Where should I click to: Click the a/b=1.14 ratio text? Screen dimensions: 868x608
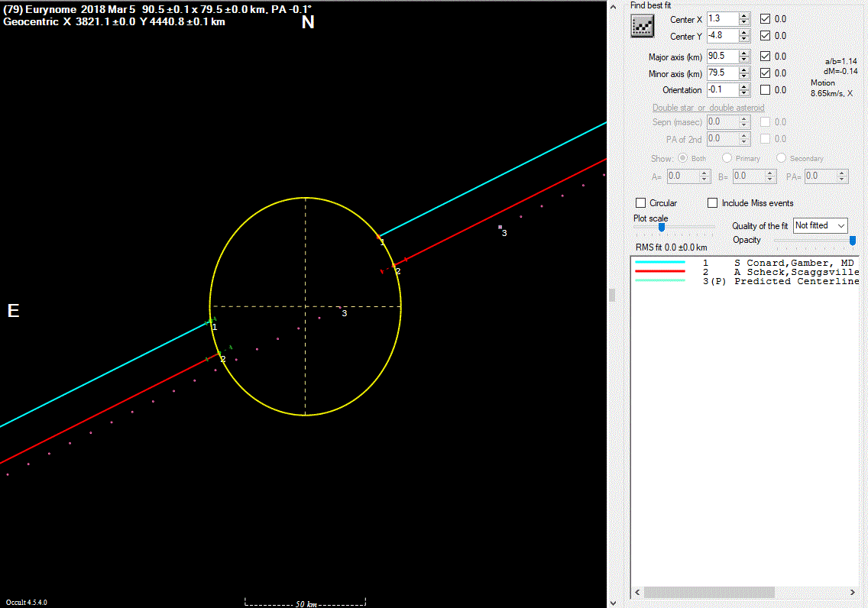tap(840, 61)
